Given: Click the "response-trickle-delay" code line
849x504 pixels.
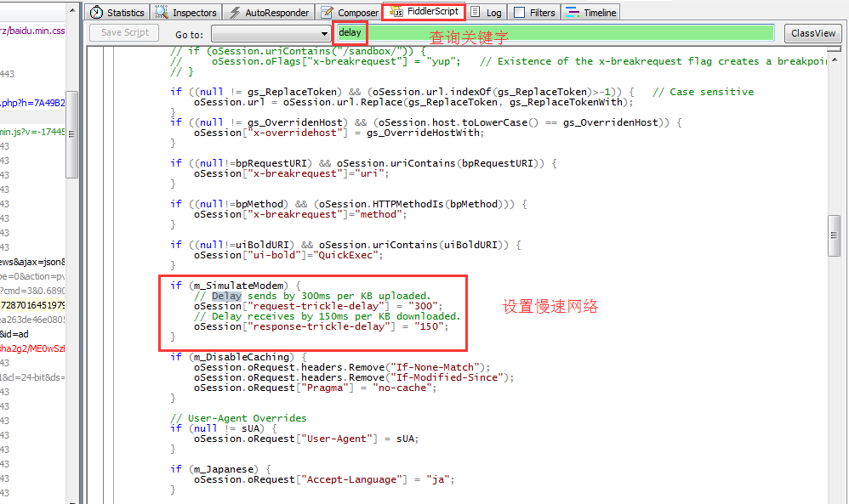Looking at the screenshot, I should (x=321, y=326).
